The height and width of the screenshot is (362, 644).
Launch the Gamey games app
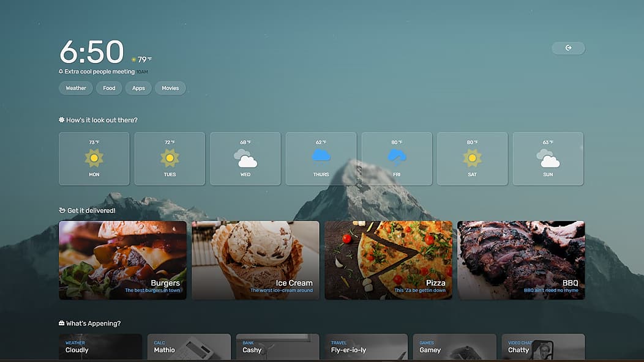[x=454, y=349]
